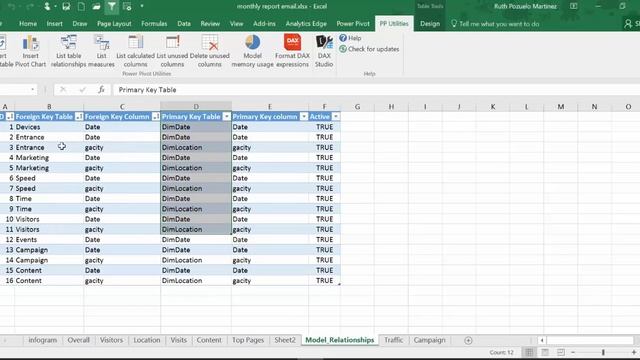Image resolution: width=640 pixels, height=360 pixels.
Task: Open ribbon display options icon
Action: (x=573, y=6)
